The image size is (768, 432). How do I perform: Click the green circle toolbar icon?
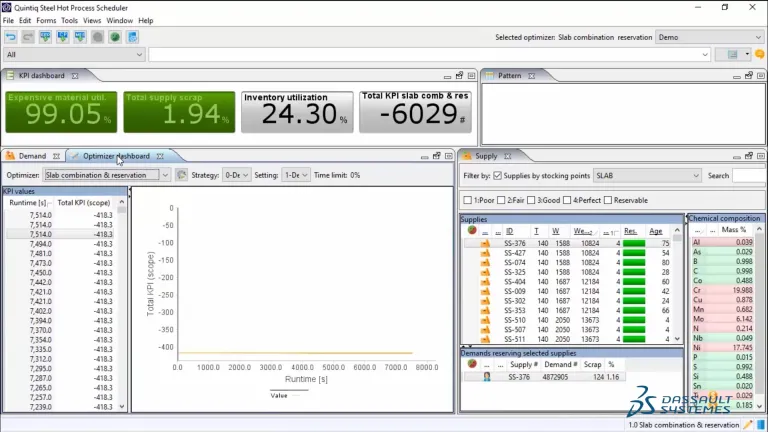point(115,37)
